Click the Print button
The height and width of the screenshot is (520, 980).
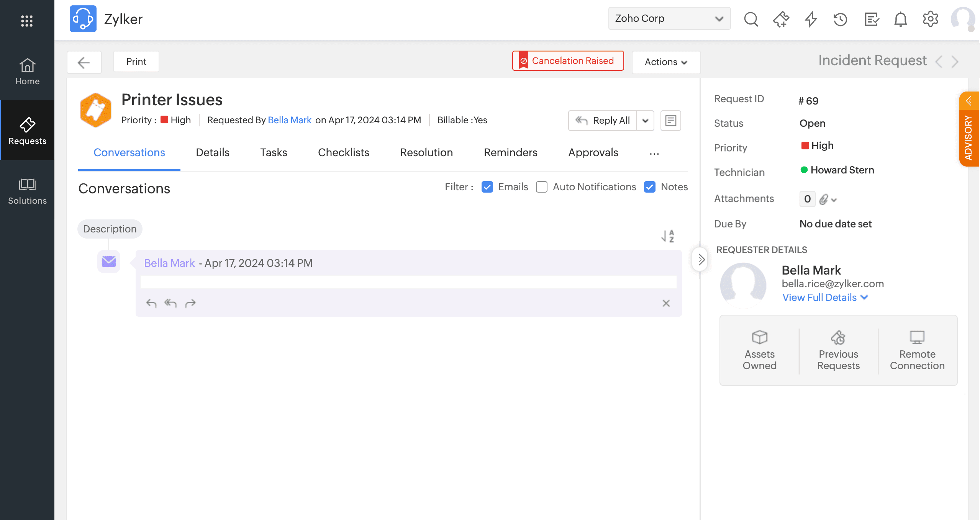tap(136, 62)
